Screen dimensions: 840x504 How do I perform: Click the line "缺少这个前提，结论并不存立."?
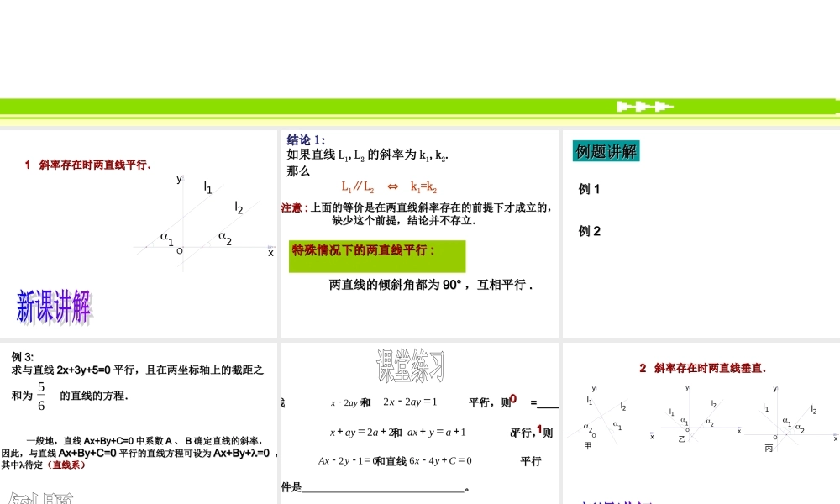pos(403,221)
